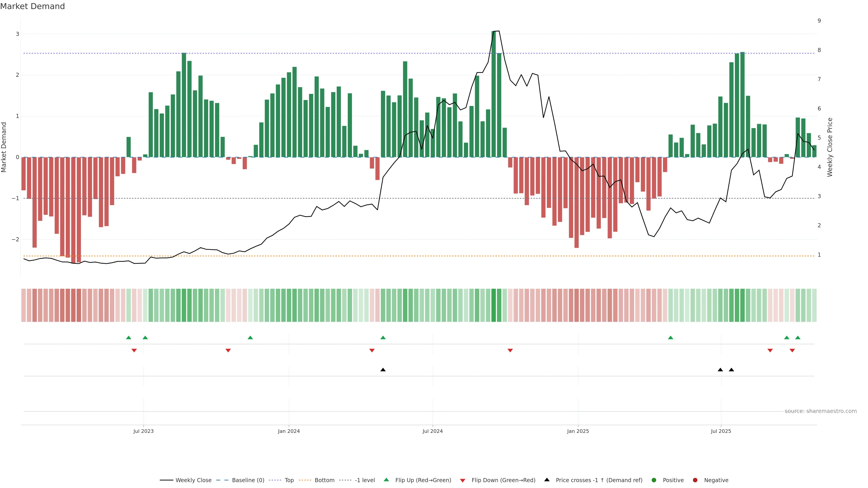This screenshot has width=868, height=488.
Task: Toggle the Weekly Close legend label
Action: point(193,480)
